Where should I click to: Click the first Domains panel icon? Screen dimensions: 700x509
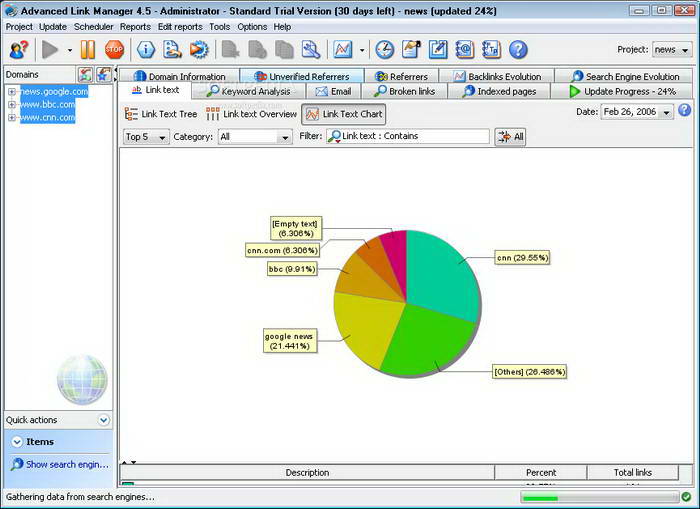(x=85, y=75)
